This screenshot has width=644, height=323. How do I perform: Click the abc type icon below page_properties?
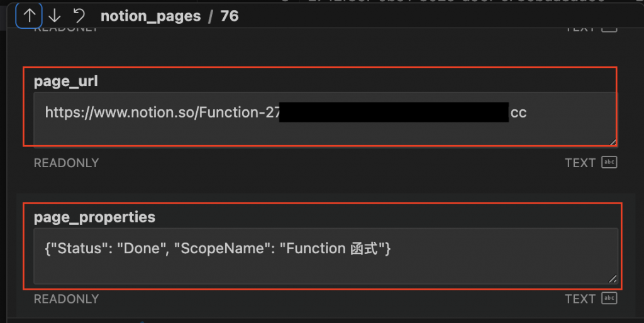pyautogui.click(x=609, y=298)
